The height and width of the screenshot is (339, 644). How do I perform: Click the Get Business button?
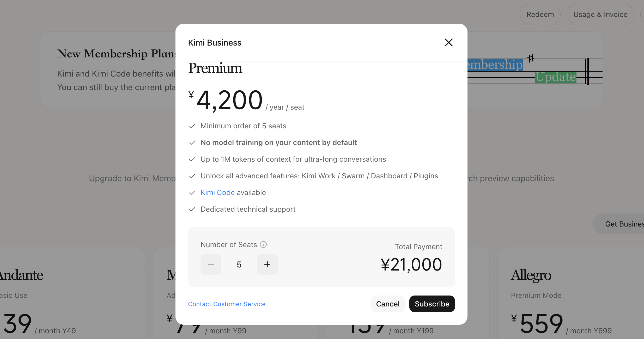pos(621,224)
